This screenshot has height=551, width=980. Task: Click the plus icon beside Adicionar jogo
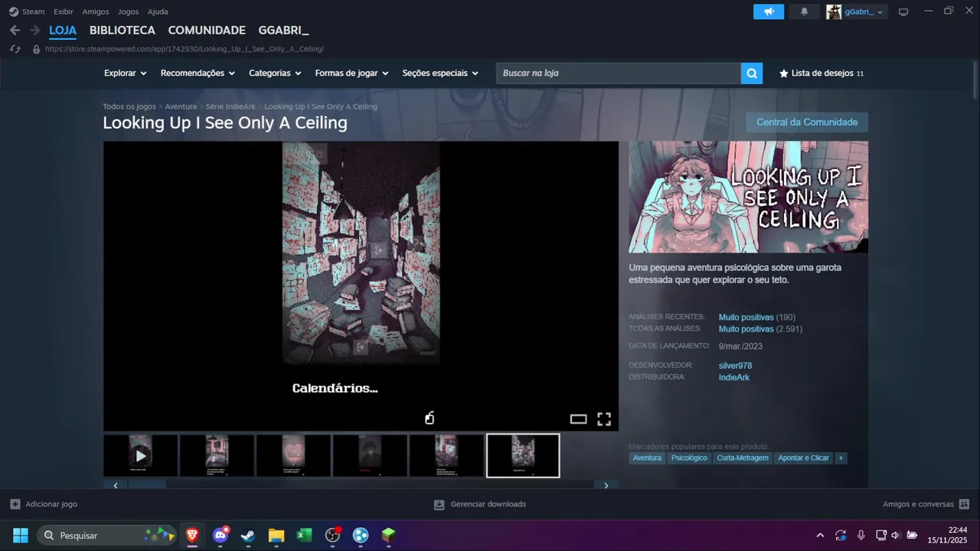(15, 504)
